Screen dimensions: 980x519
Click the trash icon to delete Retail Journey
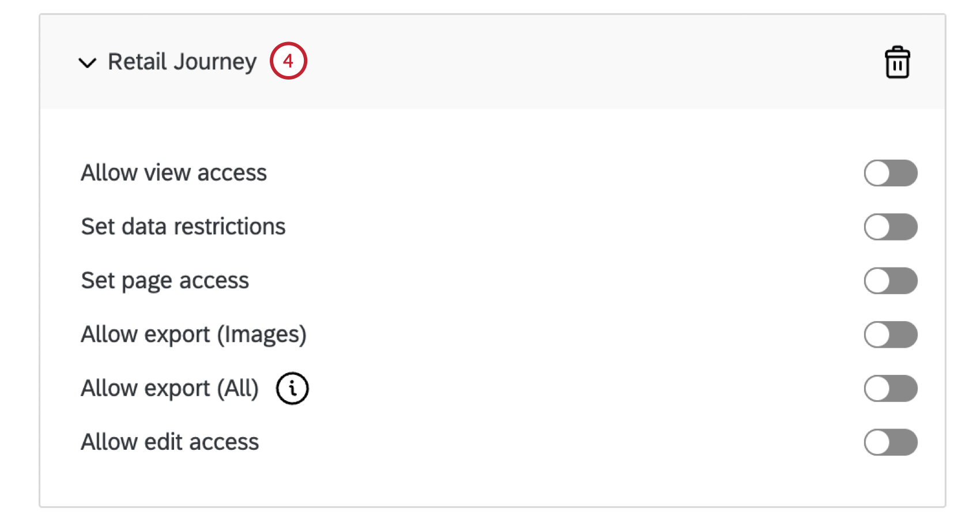tap(897, 62)
